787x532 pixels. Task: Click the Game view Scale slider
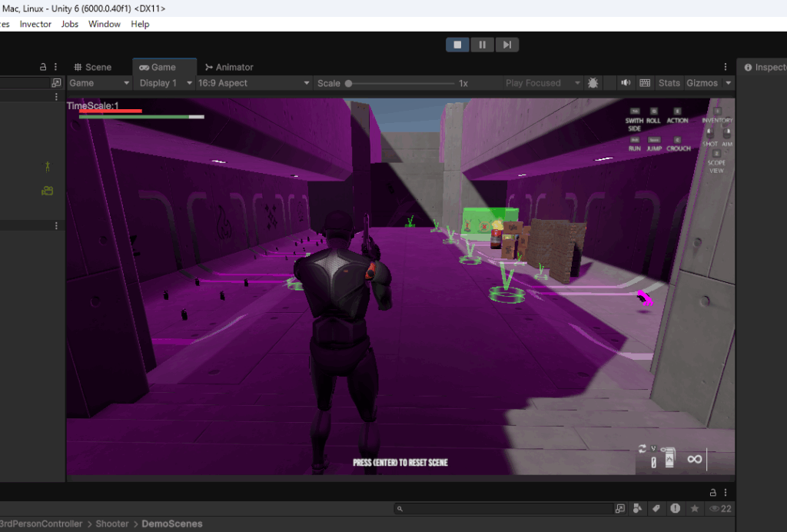(400, 83)
